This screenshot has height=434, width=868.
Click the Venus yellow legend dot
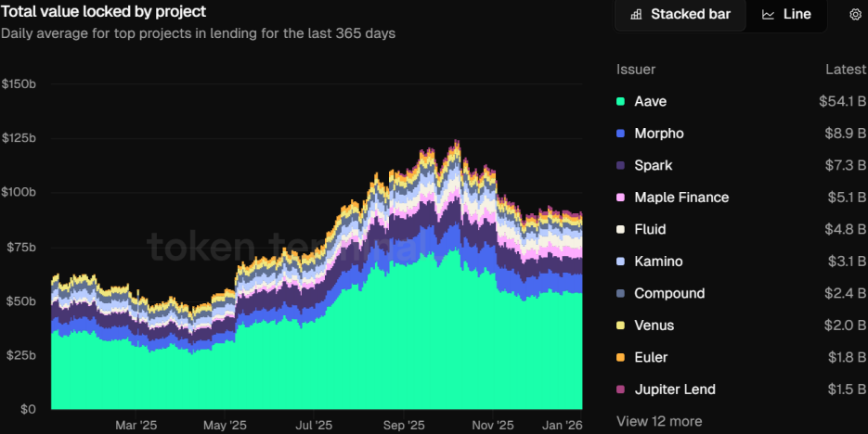point(620,326)
